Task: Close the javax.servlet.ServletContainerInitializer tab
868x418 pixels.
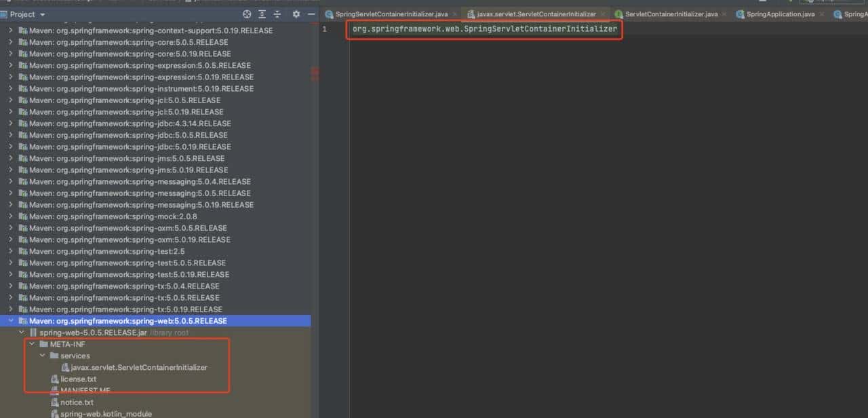Action: coord(603,14)
